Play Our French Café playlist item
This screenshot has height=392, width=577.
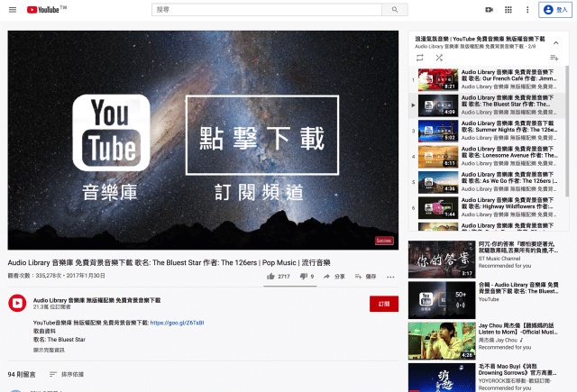coord(487,79)
